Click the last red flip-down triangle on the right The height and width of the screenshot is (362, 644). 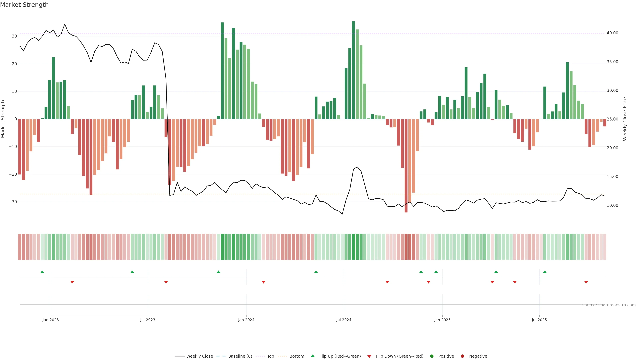click(x=586, y=282)
